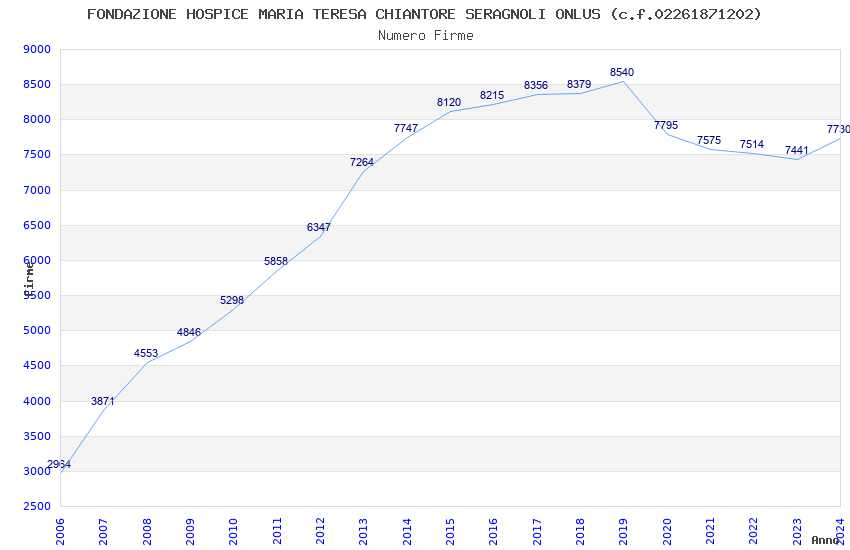850x550 pixels.
Task: Select data label 6347 for 2012
Action: pyautogui.click(x=319, y=227)
